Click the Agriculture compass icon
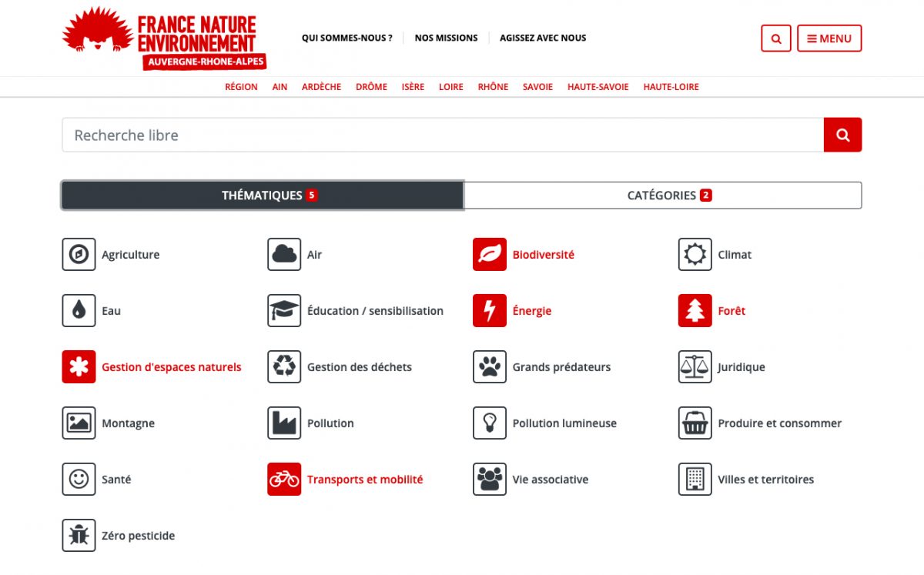Viewport: 924px width, 575px height. (79, 255)
